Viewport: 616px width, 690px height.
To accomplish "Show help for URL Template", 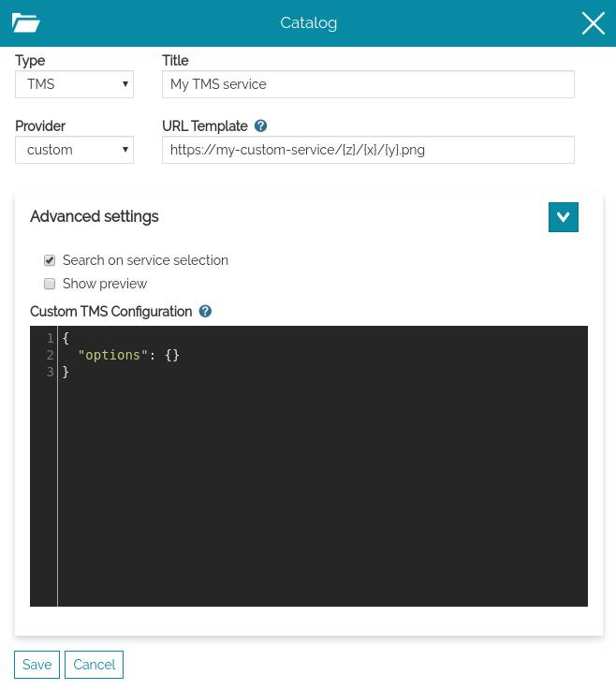I will point(261,126).
